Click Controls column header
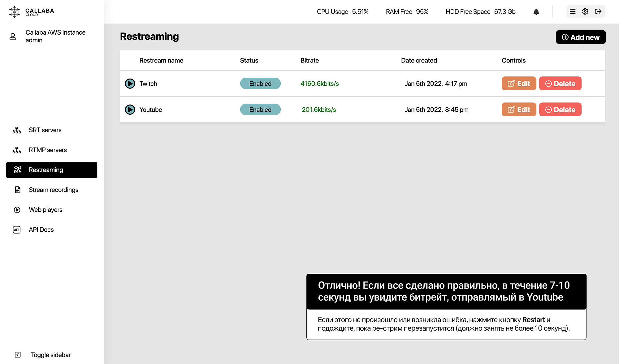This screenshot has height=364, width=619. click(x=513, y=60)
